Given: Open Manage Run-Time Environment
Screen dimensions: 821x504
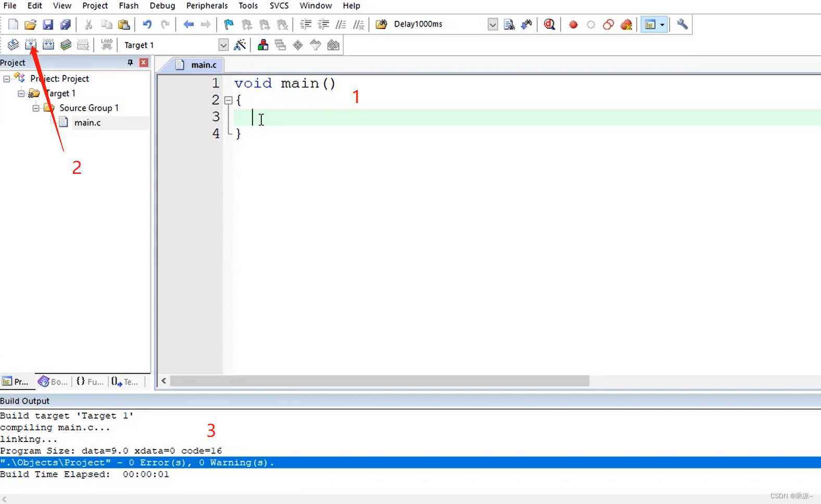Looking at the screenshot, I should tap(298, 45).
